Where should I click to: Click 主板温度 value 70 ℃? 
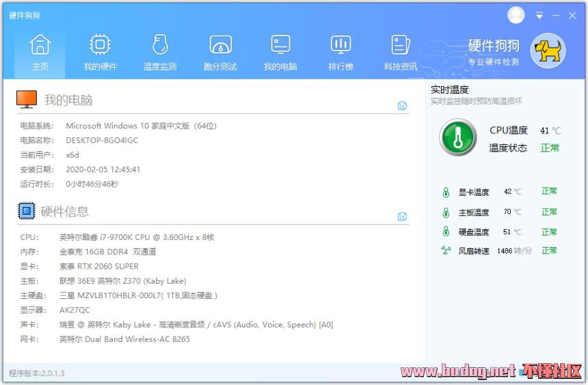512,212
